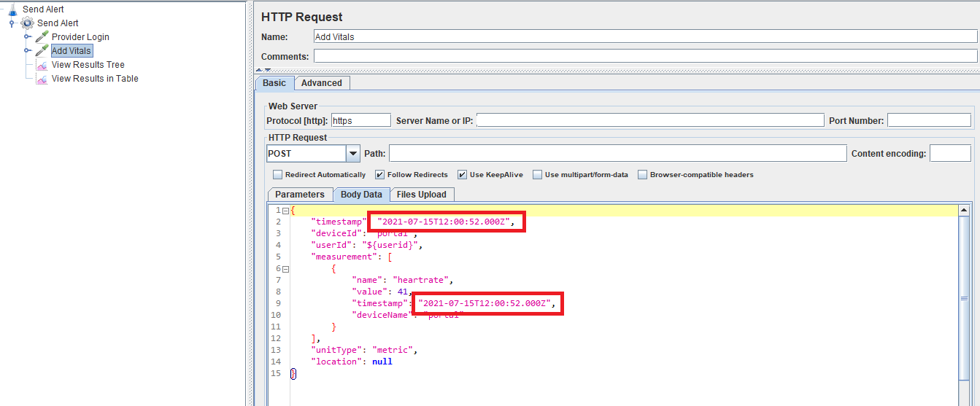Expand the Add Vitals node handle
The height and width of the screenshot is (406, 980).
[27, 51]
